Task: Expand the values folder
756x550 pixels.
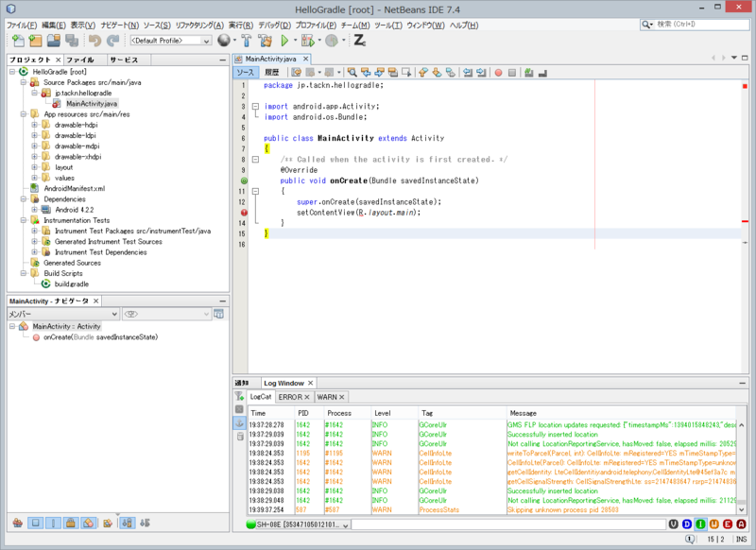Action: click(35, 178)
